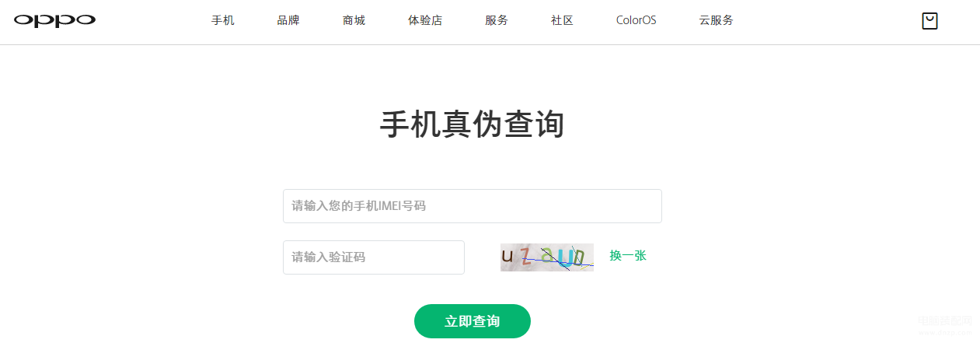Click the faint watermark in bottom-right corner

pos(945,324)
